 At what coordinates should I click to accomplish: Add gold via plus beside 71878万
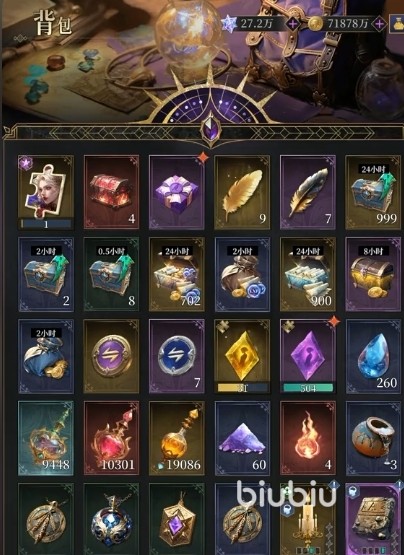[379, 24]
